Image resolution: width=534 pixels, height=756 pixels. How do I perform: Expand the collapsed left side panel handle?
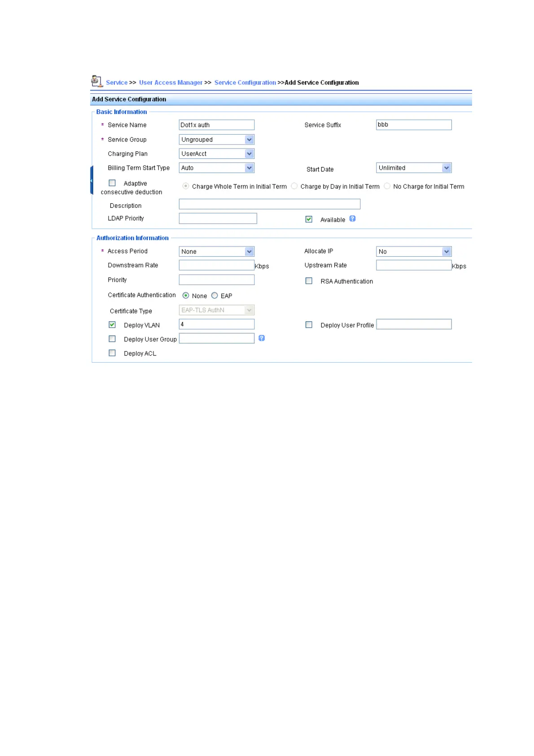pyautogui.click(x=92, y=180)
